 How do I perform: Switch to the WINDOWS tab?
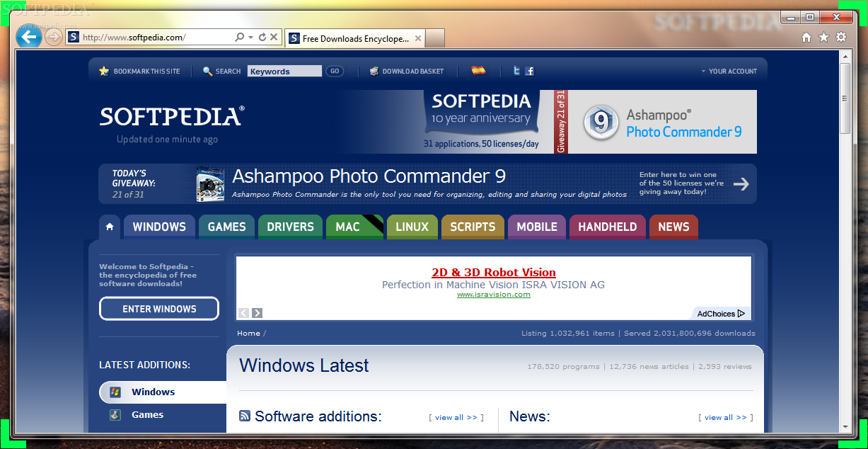pos(159,227)
